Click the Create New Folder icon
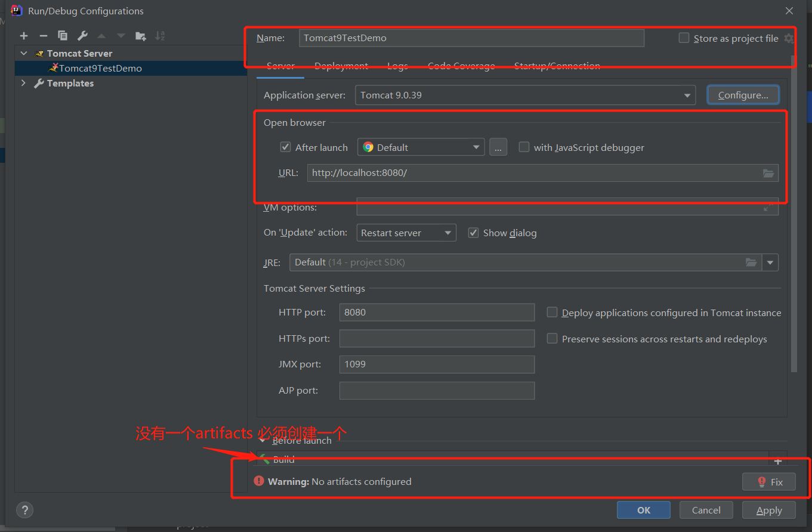This screenshot has width=812, height=532. pyautogui.click(x=141, y=36)
